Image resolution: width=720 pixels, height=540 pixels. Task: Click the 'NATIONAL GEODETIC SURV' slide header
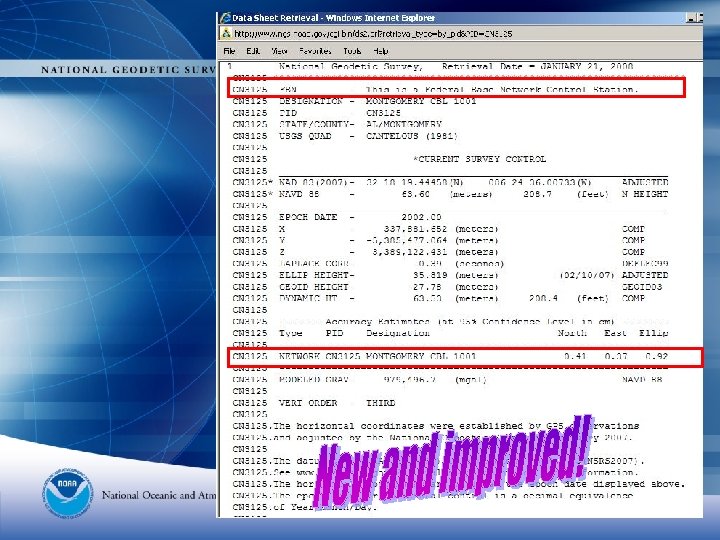click(x=128, y=70)
